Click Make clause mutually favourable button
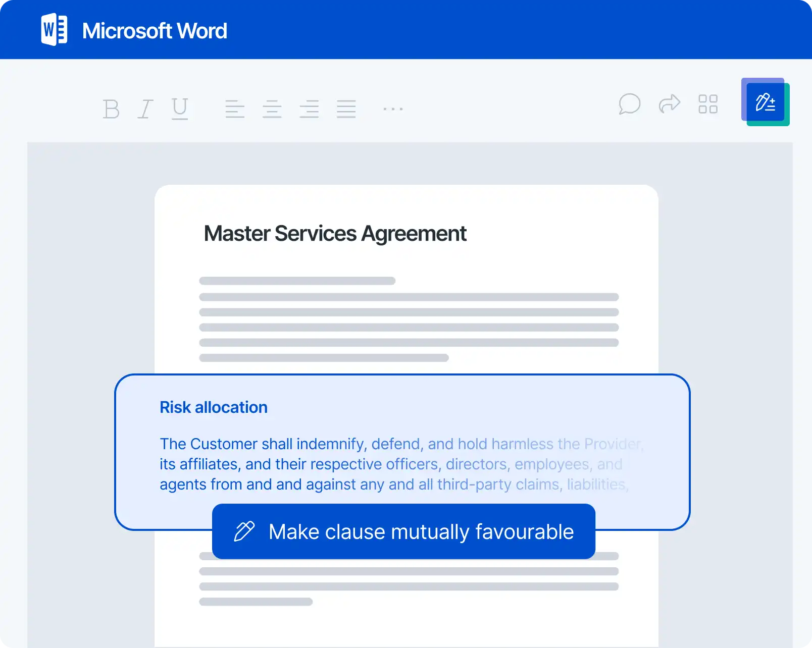This screenshot has height=648, width=812. 403,531
